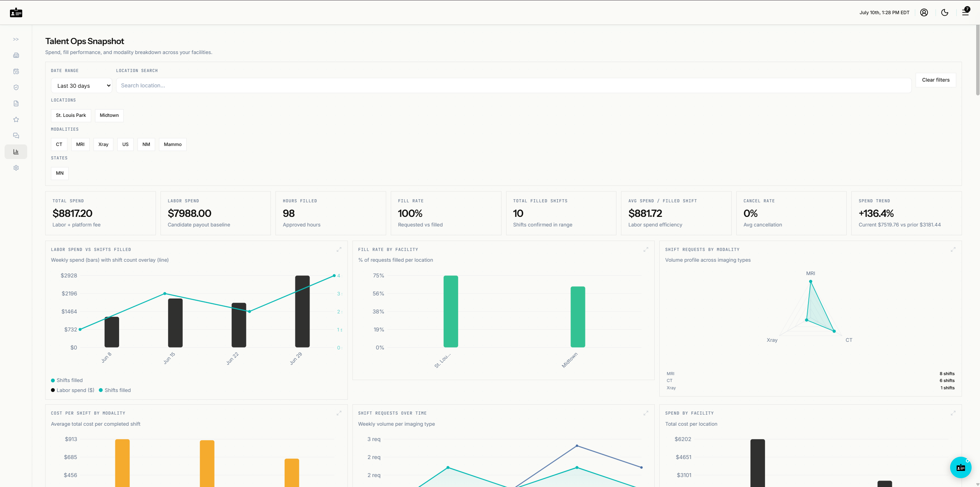The height and width of the screenshot is (487, 980).
Task: Toggle the NM modality filter
Action: click(146, 144)
